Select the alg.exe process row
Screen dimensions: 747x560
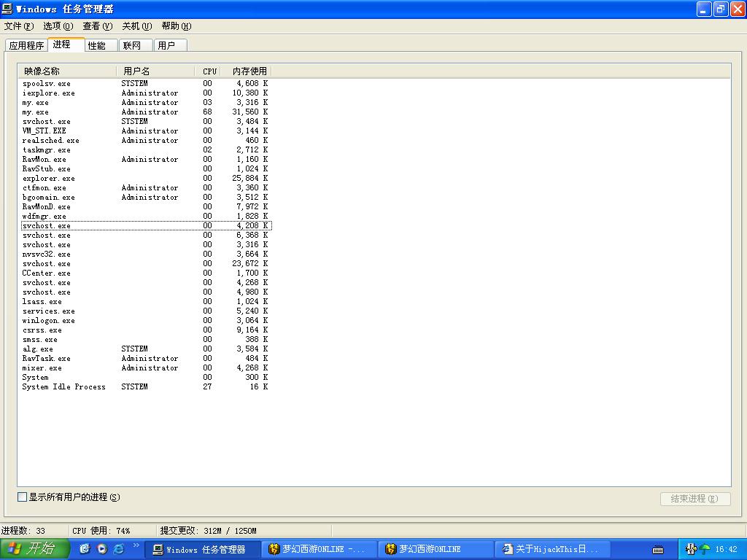point(146,349)
